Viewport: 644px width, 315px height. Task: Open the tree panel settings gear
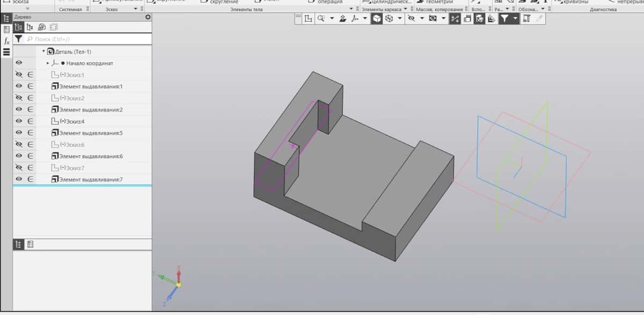[148, 17]
